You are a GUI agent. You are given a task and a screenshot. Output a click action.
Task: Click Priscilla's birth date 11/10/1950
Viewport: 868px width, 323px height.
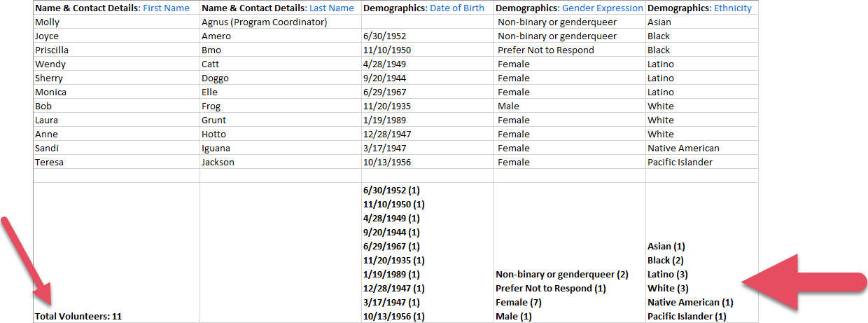click(428, 50)
